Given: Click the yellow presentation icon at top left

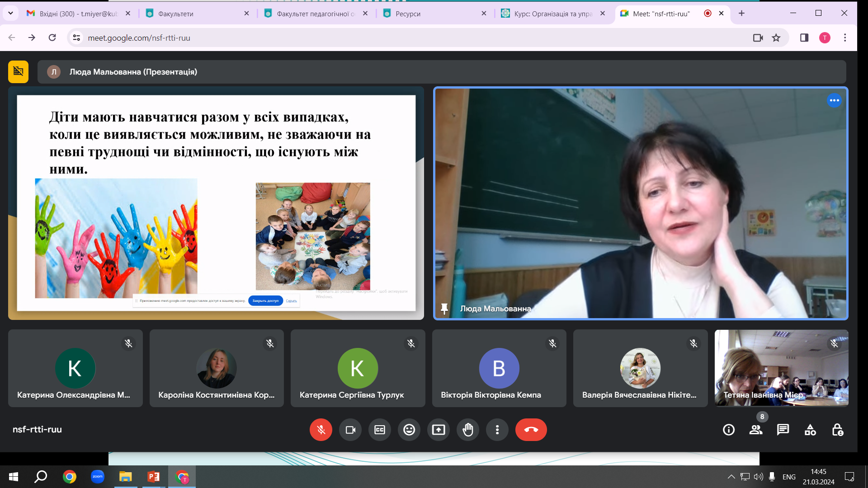Looking at the screenshot, I should (x=18, y=71).
